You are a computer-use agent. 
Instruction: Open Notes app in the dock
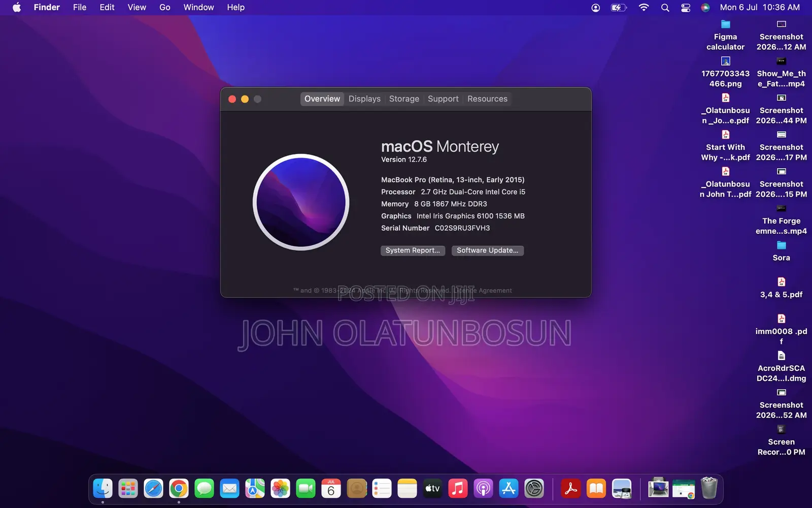(408, 489)
